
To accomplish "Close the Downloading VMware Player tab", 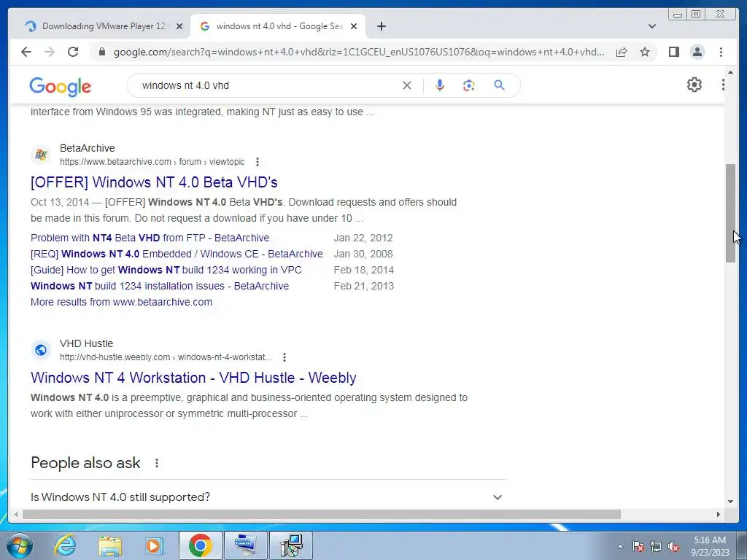I will pyautogui.click(x=179, y=26).
